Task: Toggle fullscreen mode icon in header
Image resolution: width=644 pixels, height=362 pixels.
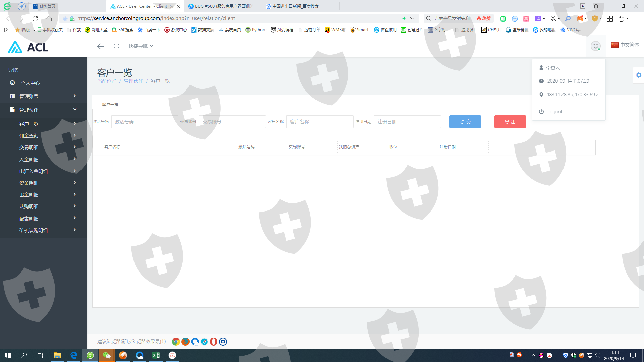Action: 116,46
